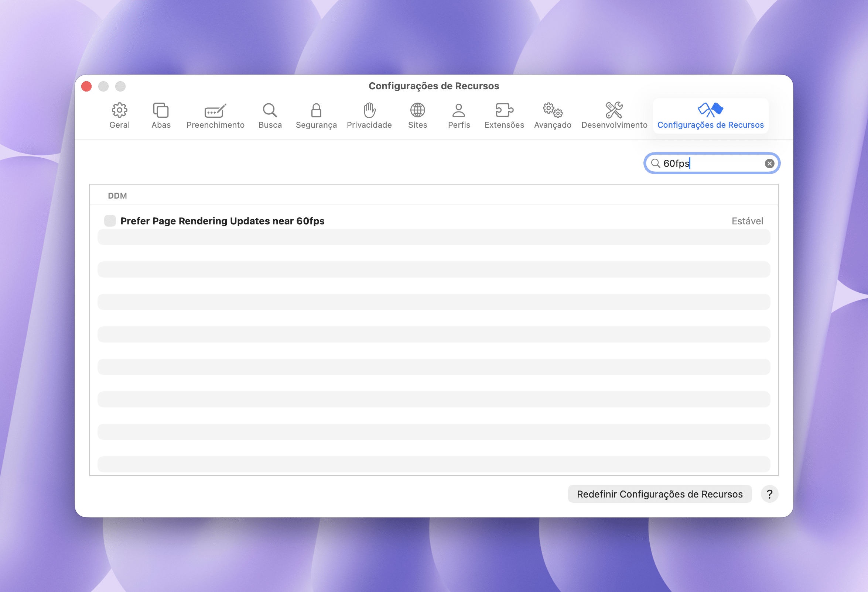The image size is (868, 592).
Task: Go to the Privacidade hand icon
Action: click(369, 116)
